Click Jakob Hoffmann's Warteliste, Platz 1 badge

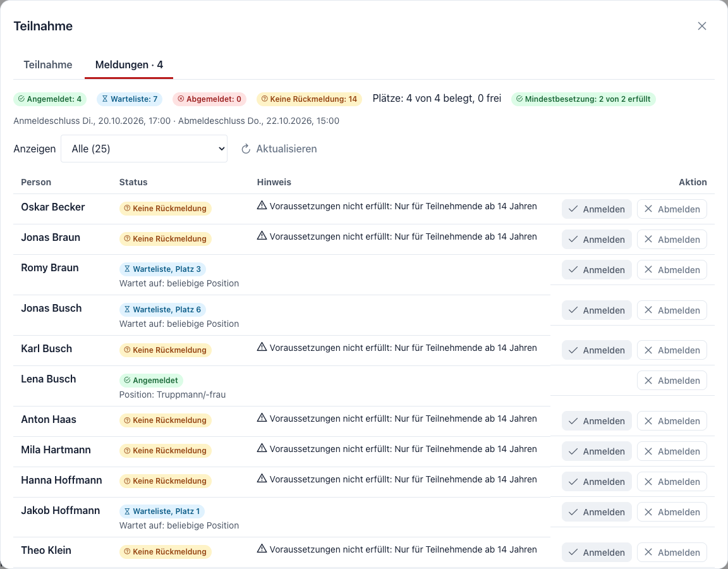point(162,511)
